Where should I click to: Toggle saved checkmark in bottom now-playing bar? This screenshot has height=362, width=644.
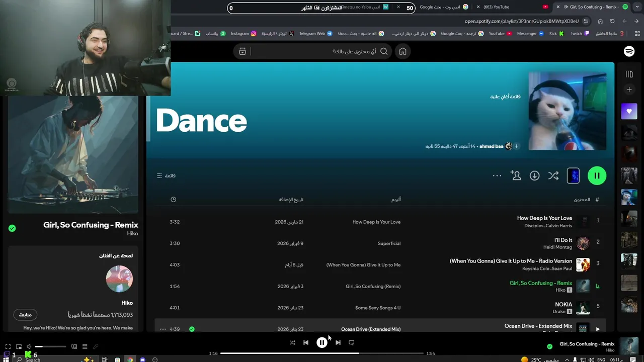549,346
